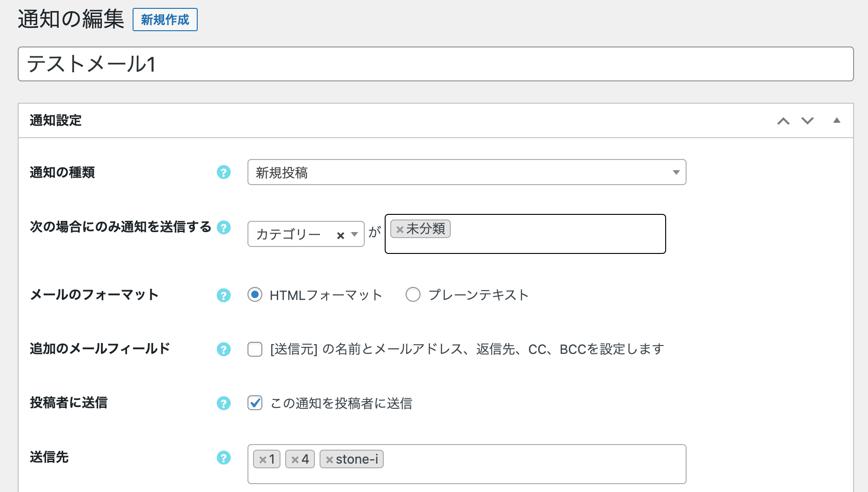Remove recipient 4 tag
This screenshot has height=492, width=868.
click(x=295, y=460)
